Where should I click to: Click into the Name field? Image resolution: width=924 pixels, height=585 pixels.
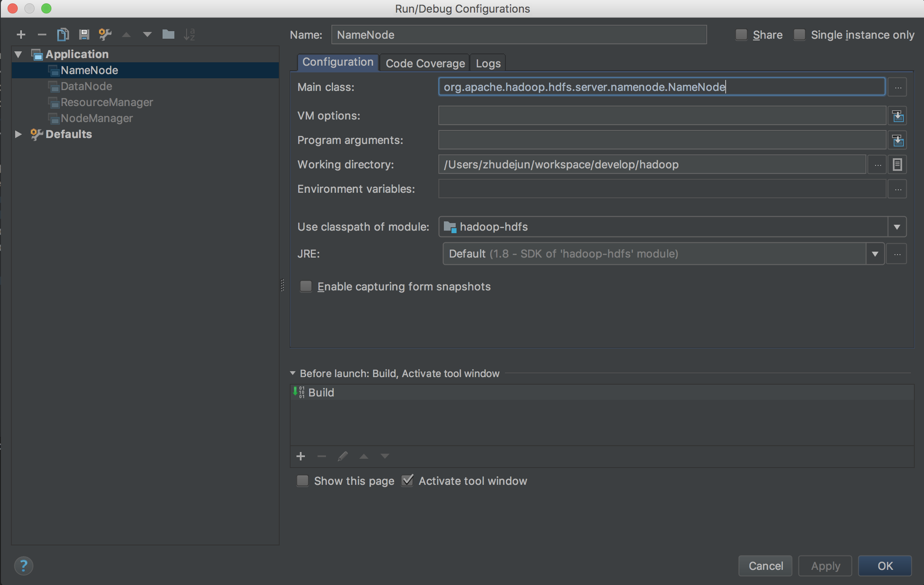tap(519, 35)
